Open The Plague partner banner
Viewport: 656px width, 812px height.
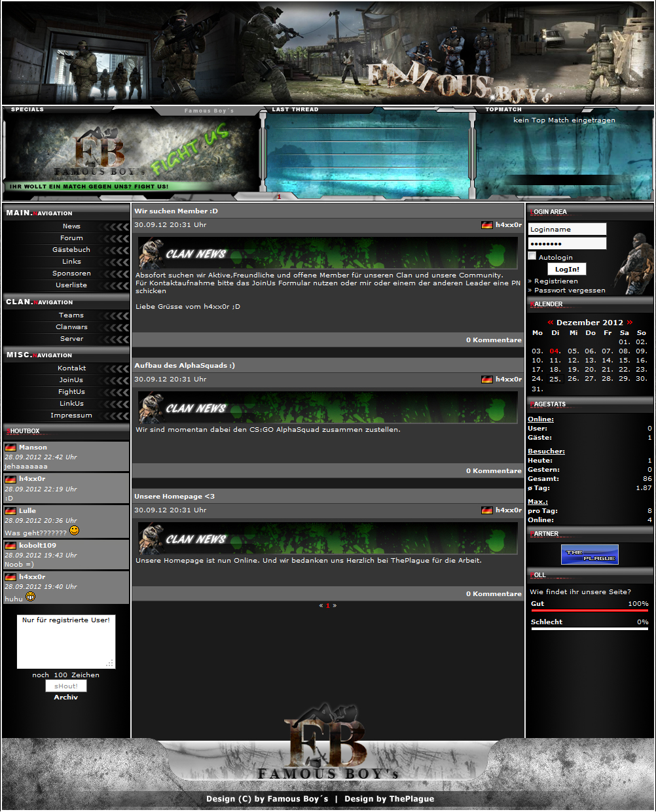(x=589, y=555)
